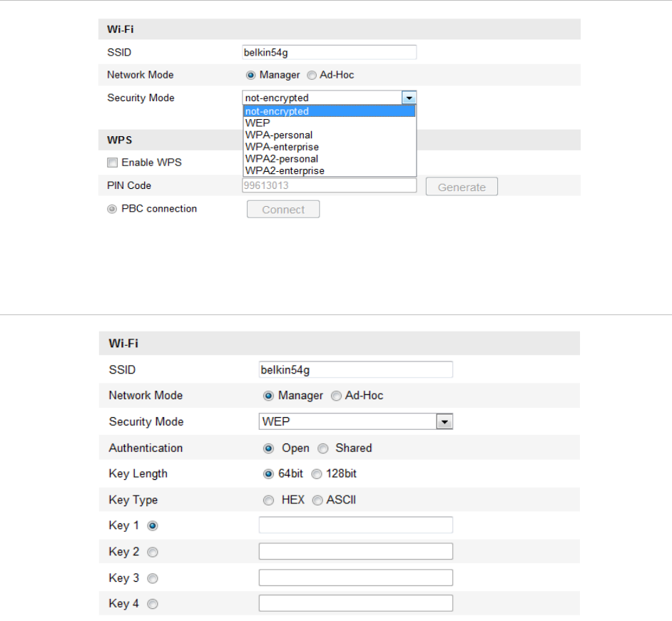This screenshot has width=672, height=621.
Task: Collapse the not-encrypted Security Mode dropdown arrow
Action: (x=409, y=98)
